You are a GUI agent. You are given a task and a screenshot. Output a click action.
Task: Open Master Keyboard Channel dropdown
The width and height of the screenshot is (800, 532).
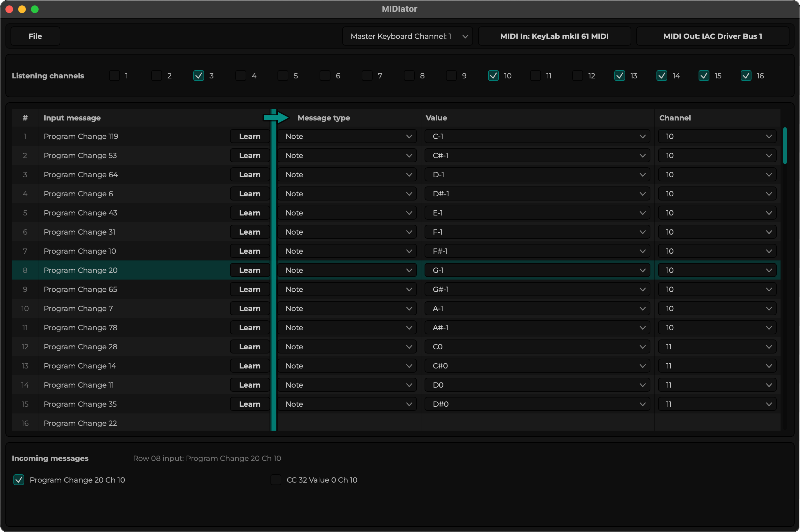(x=407, y=36)
